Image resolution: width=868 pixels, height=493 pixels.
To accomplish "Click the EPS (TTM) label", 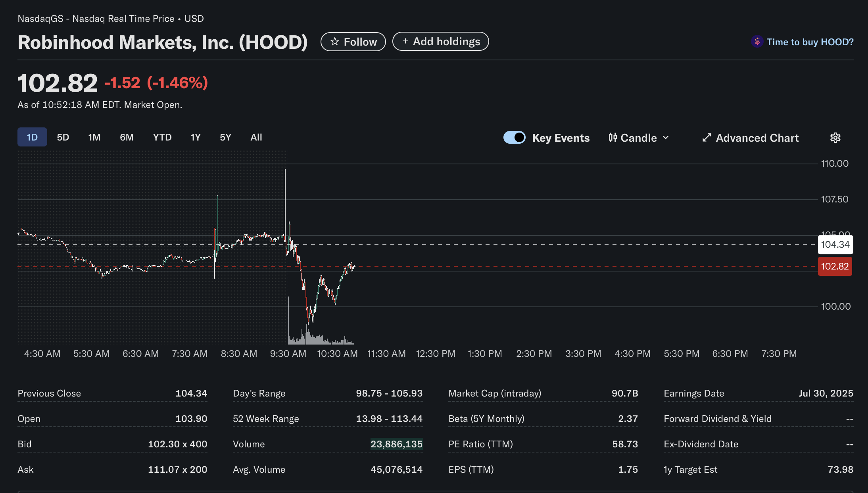I will click(471, 470).
